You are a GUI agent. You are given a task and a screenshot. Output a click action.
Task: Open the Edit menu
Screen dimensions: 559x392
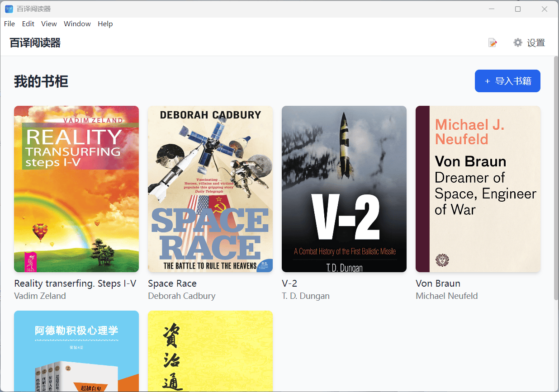click(x=28, y=24)
